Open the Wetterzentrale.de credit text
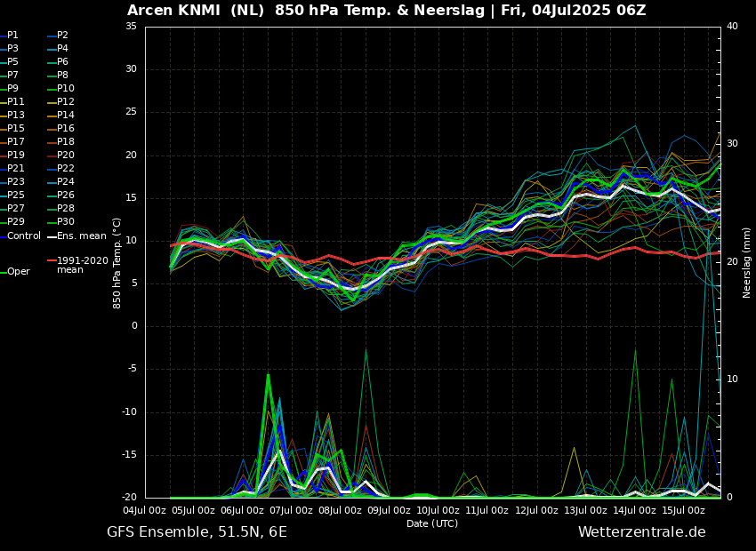 coord(642,532)
